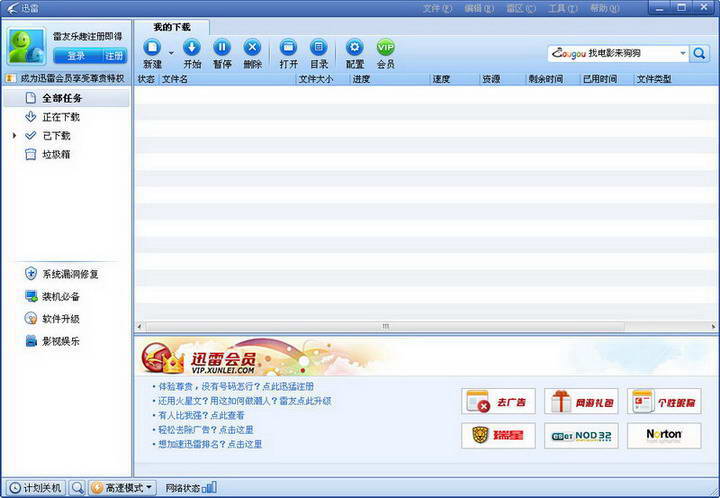
Task: Click the 开始 (Start) download icon
Action: 192,47
